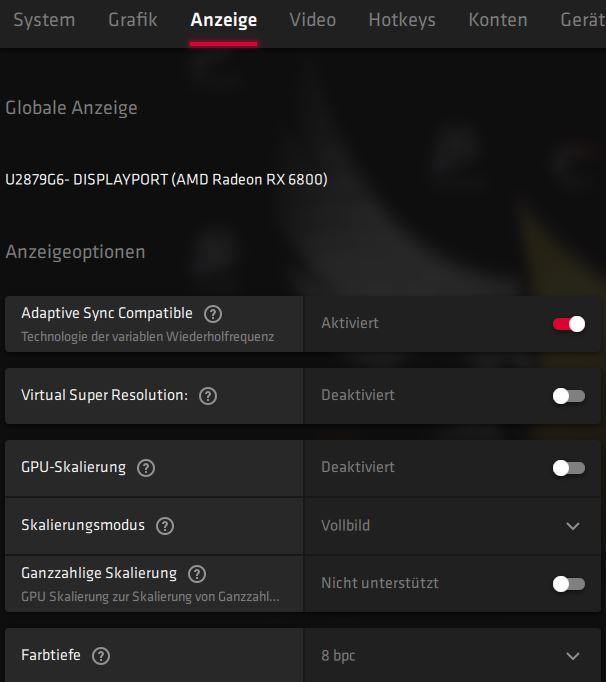Click the chevron next to Vollbild
The image size is (606, 682).
[573, 526]
